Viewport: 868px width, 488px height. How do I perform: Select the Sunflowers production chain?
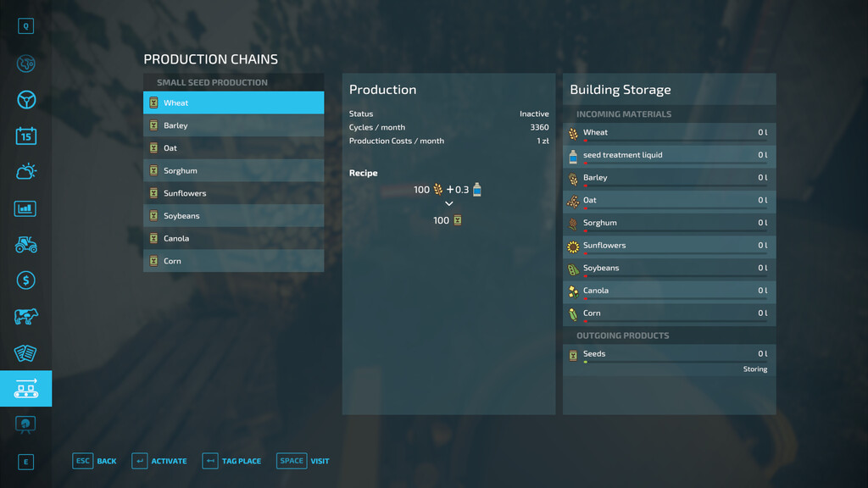click(x=233, y=193)
